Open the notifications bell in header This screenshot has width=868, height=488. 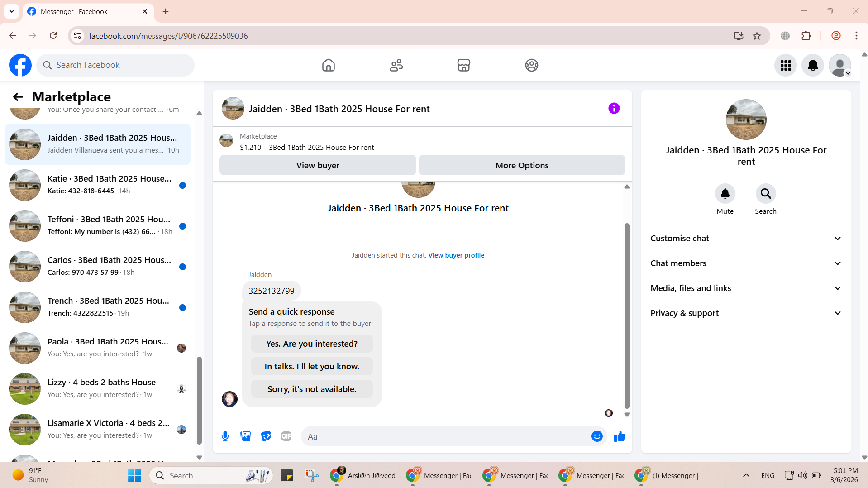coord(813,65)
